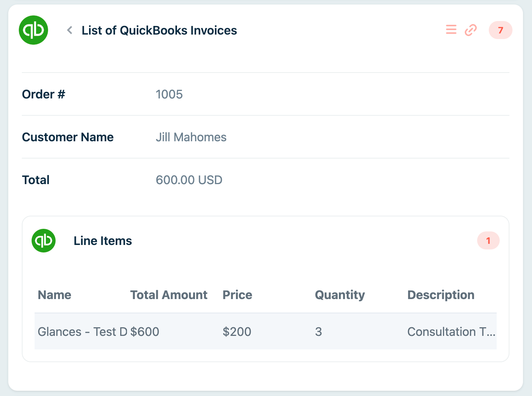Click the record count badge showing 7
Viewport: 532px width, 396px height.
click(x=500, y=30)
